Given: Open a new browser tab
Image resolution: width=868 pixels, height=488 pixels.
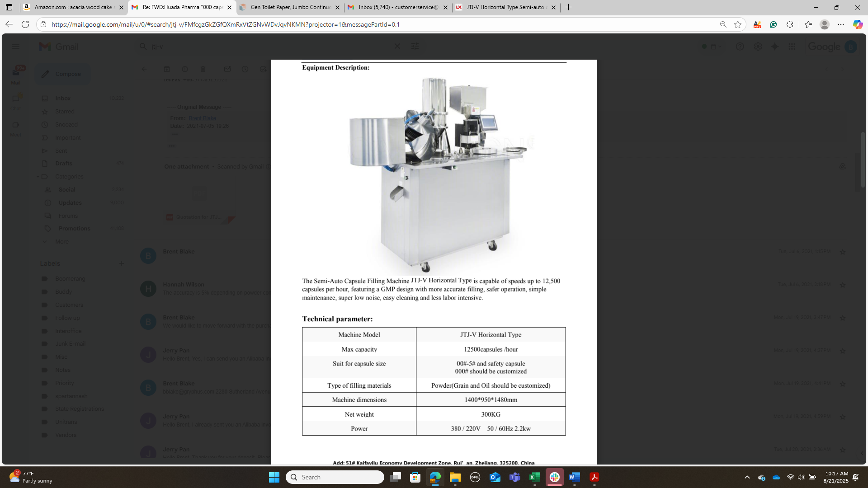Looking at the screenshot, I should [568, 7].
